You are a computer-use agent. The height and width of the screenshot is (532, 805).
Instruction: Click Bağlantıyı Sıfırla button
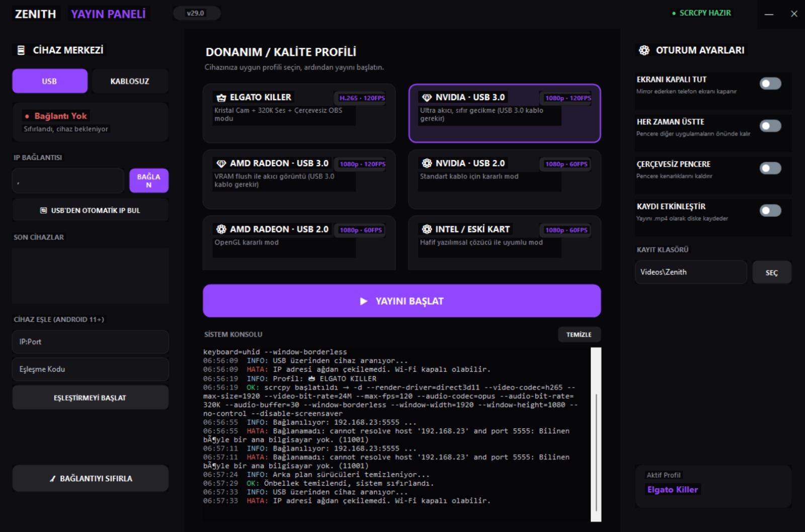point(91,478)
